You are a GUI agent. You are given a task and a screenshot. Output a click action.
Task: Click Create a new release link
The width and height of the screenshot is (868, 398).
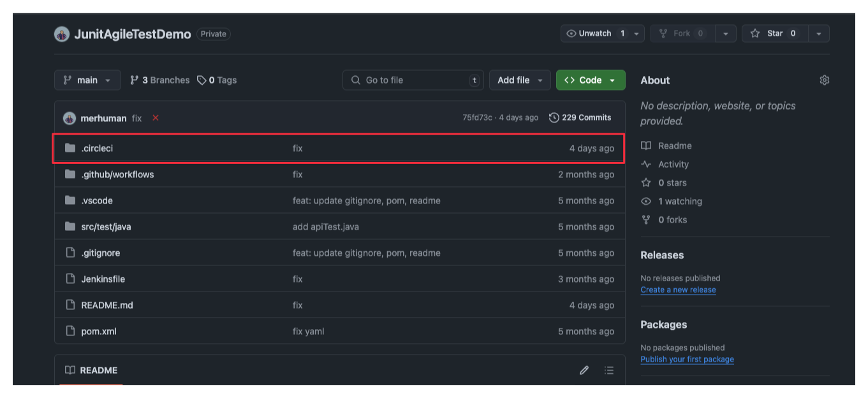(x=678, y=290)
